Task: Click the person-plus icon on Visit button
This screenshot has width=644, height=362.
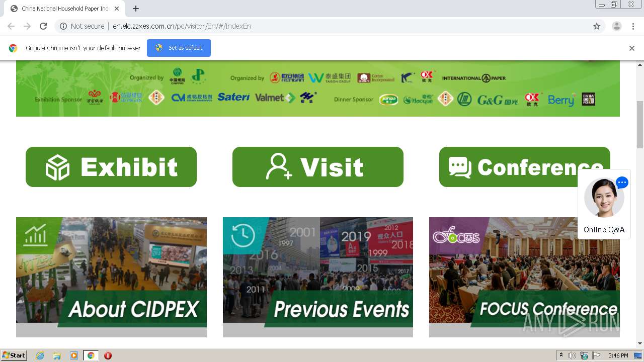Action: click(279, 167)
